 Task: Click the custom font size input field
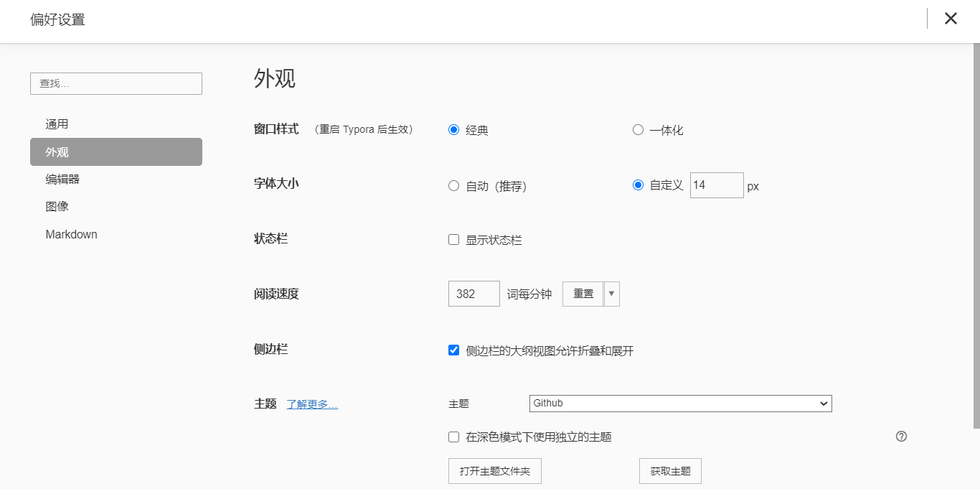(716, 185)
